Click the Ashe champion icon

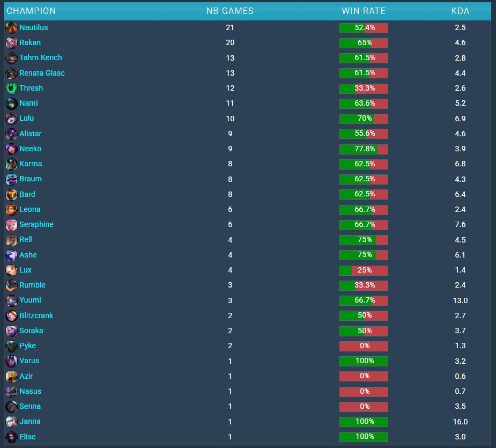click(x=11, y=255)
